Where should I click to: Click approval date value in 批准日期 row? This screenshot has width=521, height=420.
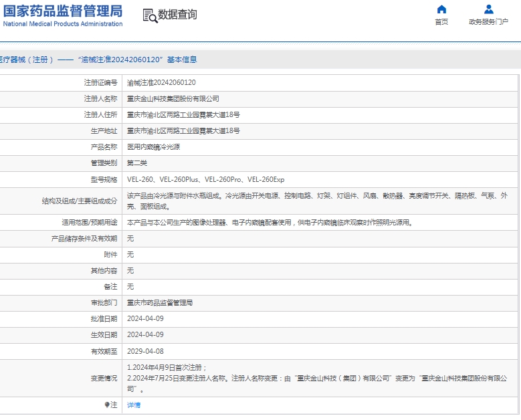pyautogui.click(x=145, y=318)
